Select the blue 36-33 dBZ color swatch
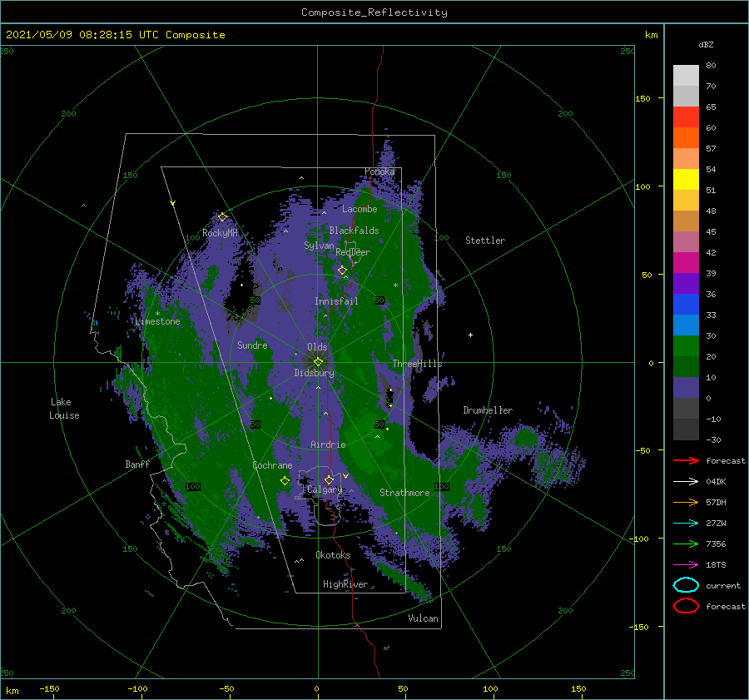 coord(686,304)
